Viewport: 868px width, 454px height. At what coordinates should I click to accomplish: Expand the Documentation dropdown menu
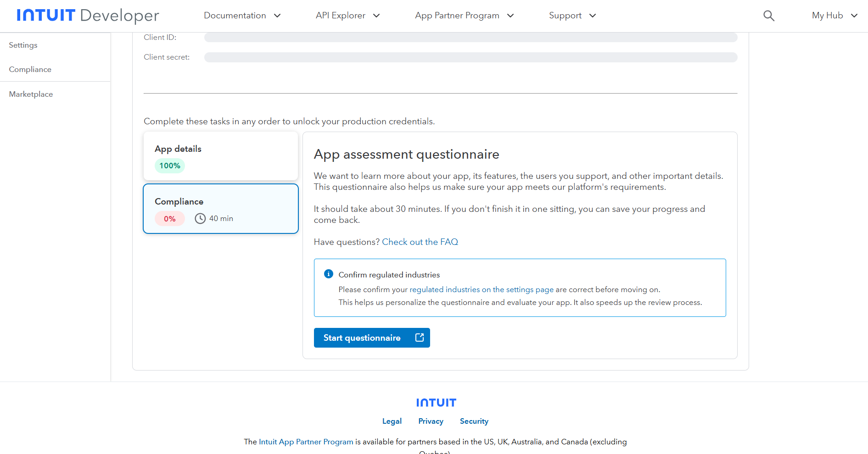[242, 16]
